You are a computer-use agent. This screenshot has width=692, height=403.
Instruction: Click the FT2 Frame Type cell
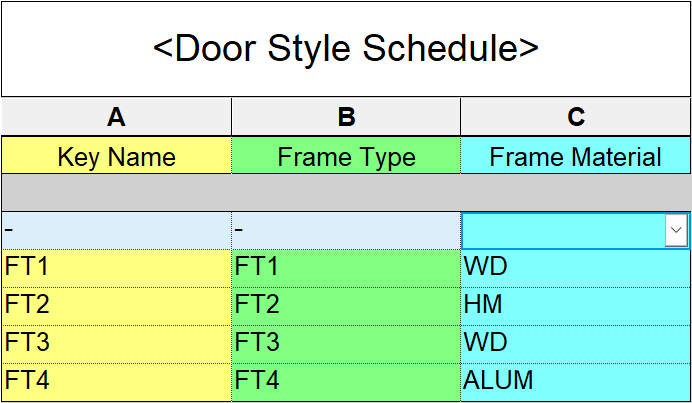(x=346, y=304)
